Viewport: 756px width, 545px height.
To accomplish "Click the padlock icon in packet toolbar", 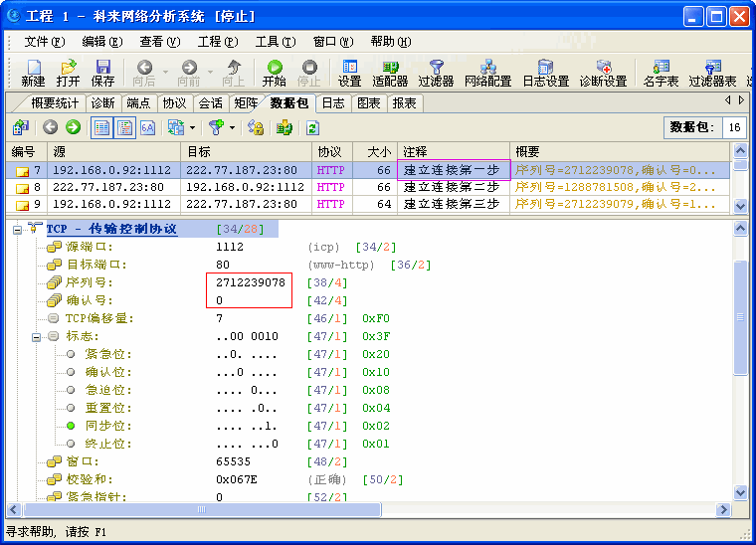I will [256, 127].
